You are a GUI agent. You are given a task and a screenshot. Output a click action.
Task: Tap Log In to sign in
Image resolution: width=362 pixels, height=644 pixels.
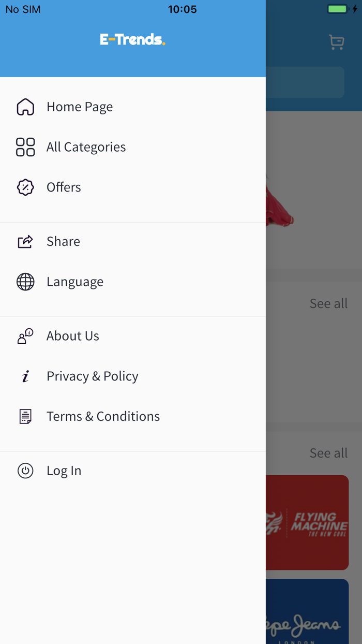(64, 470)
